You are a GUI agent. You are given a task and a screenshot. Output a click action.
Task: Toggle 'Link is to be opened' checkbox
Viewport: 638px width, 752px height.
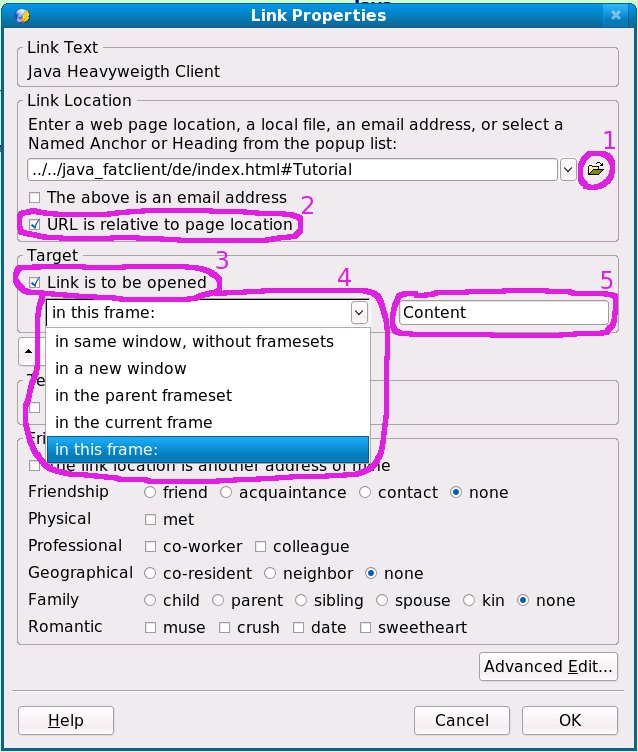36,283
